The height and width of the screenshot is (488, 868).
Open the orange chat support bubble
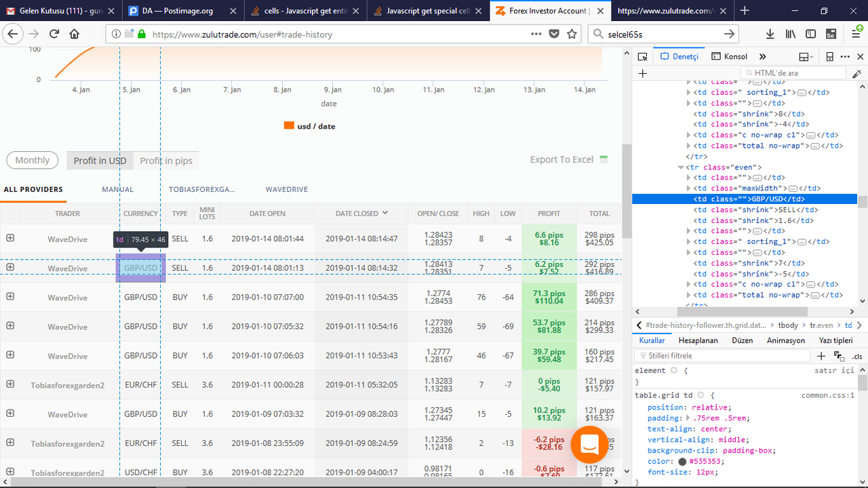[x=589, y=444]
